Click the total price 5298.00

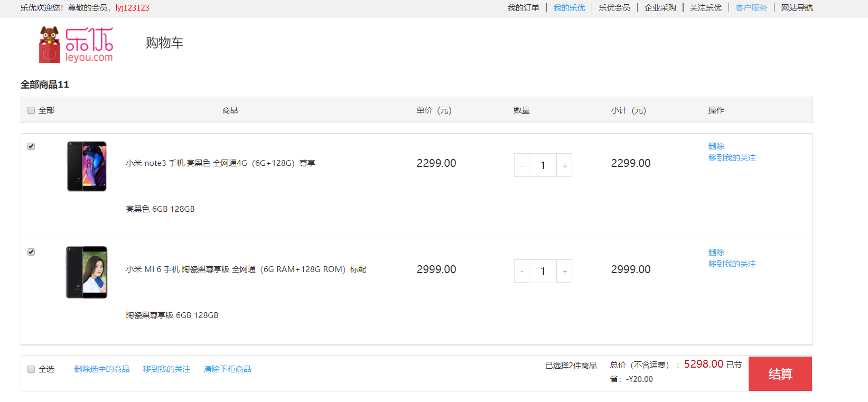704,364
